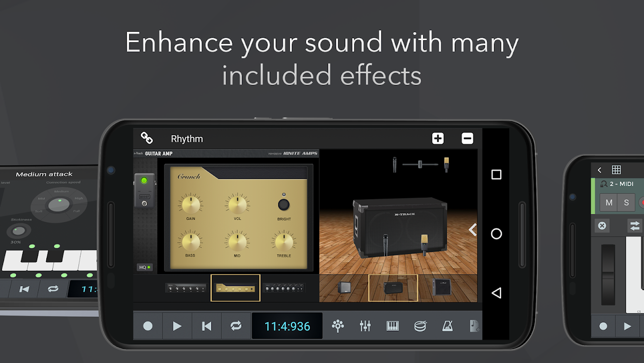Enable HQ mode on the guitar amp
Viewport: 644px width, 363px height.
pyautogui.click(x=144, y=267)
